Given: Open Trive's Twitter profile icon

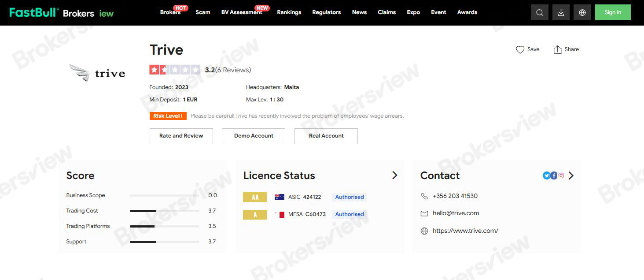Looking at the screenshot, I should 546,175.
